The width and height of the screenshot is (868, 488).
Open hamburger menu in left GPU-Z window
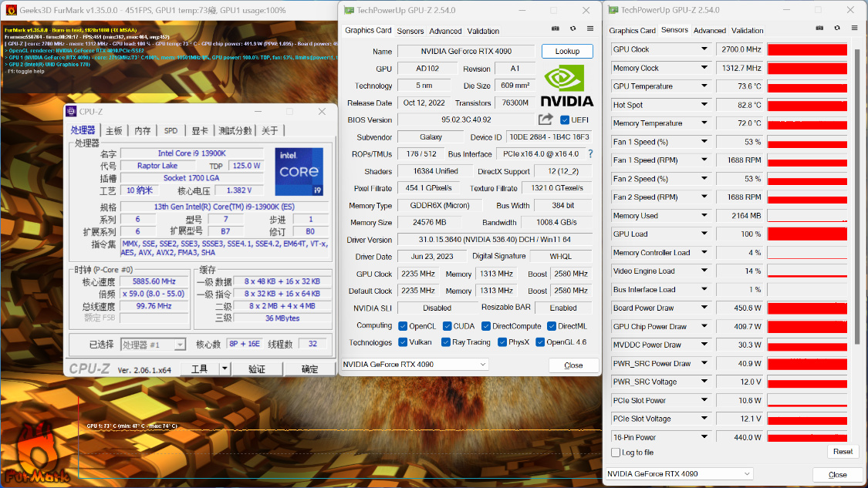(590, 29)
